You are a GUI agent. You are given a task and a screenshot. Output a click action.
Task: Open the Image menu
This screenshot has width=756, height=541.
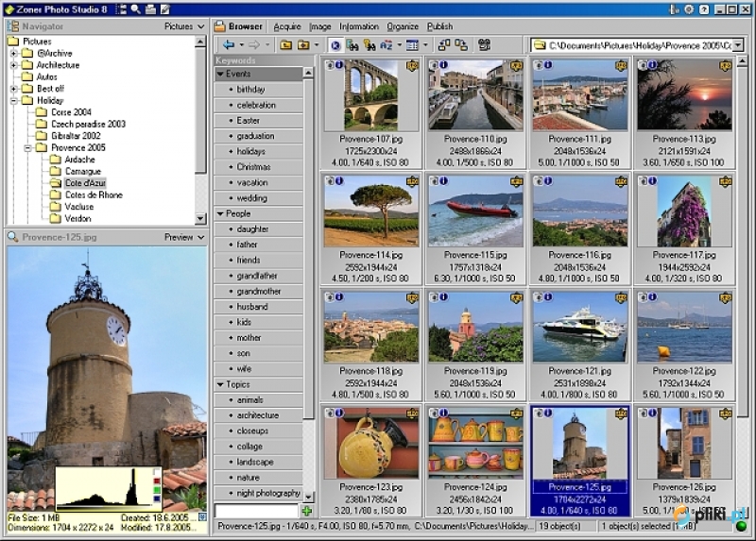click(x=320, y=26)
